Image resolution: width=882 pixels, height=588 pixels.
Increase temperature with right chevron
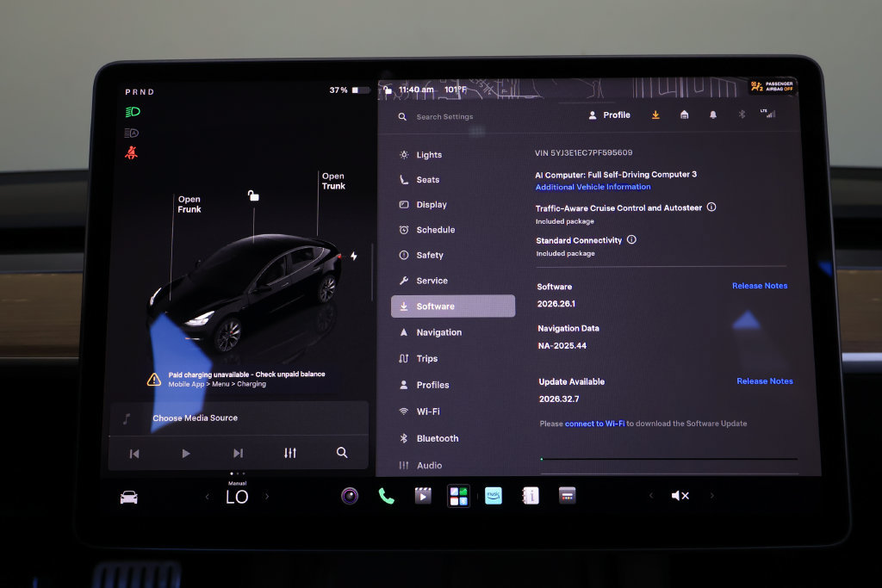tap(267, 497)
